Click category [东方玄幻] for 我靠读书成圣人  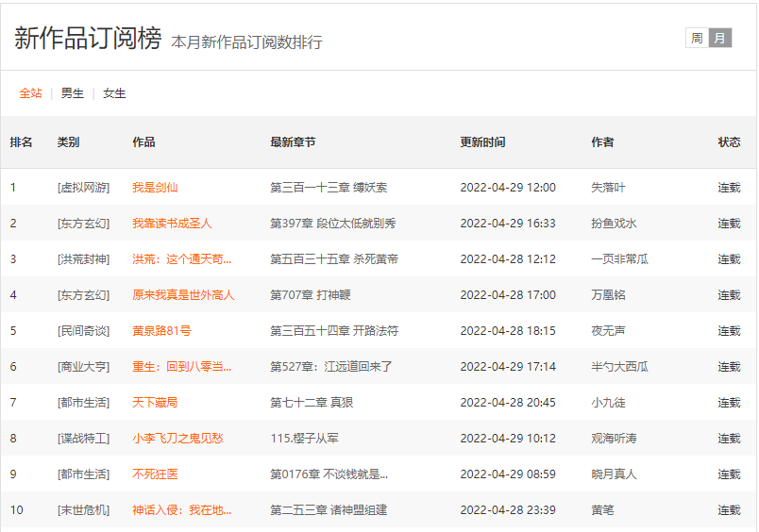pyautogui.click(x=83, y=223)
